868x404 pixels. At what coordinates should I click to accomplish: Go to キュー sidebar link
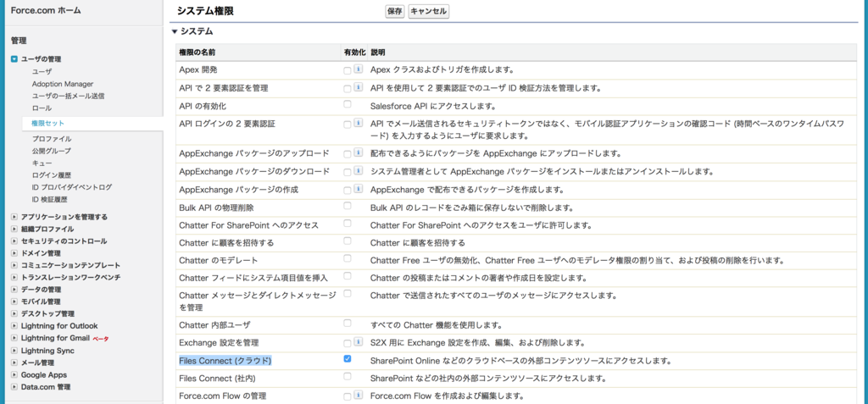[42, 163]
